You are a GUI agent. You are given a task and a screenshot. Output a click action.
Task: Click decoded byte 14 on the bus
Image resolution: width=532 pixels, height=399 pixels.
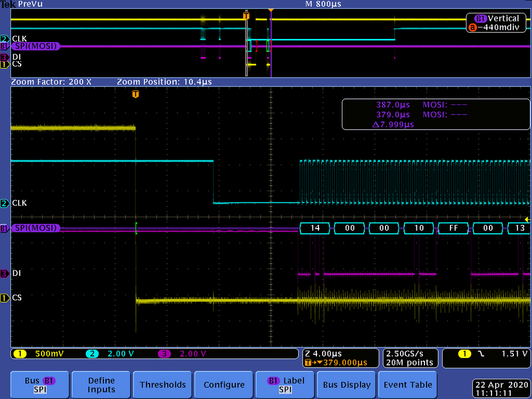pyautogui.click(x=315, y=228)
